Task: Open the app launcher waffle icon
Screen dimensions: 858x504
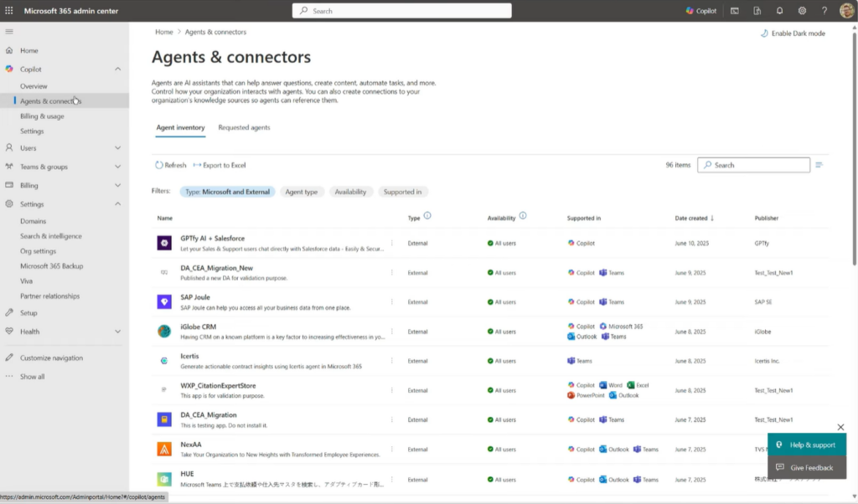Action: (x=8, y=10)
